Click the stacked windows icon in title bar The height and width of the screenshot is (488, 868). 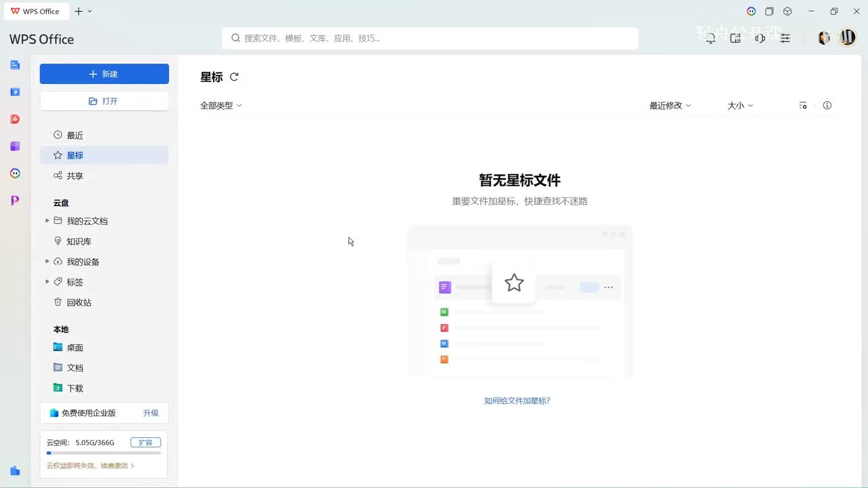pyautogui.click(x=770, y=12)
